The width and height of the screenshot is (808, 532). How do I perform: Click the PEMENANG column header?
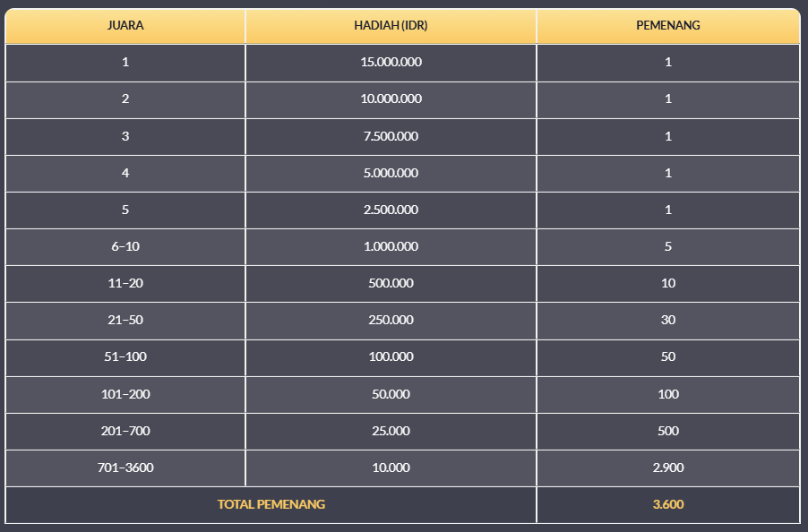tap(668, 25)
